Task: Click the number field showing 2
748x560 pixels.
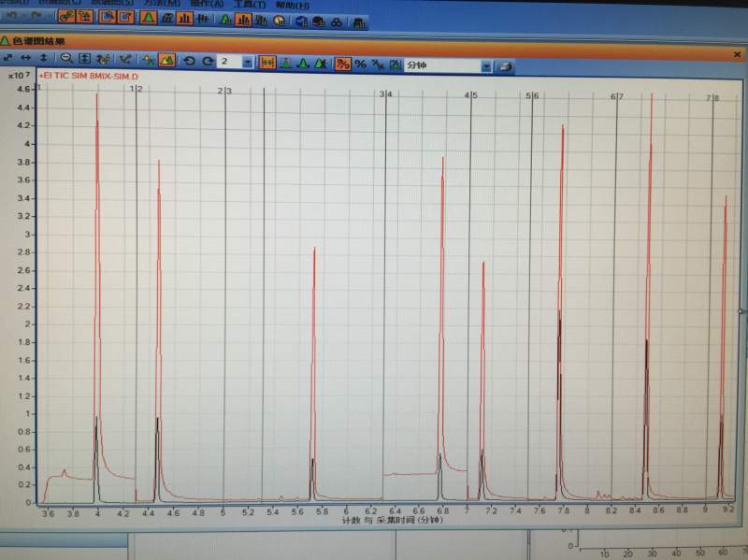Action: [230, 62]
